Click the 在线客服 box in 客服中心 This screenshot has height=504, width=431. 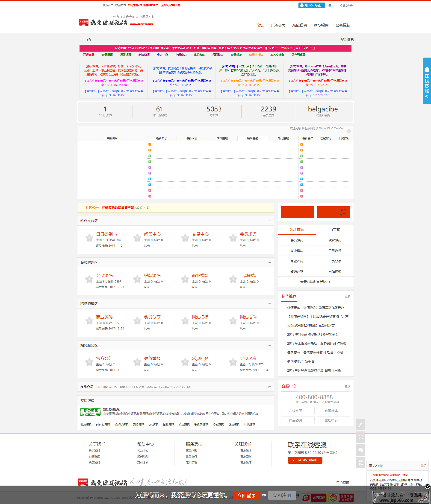[x=298, y=411]
